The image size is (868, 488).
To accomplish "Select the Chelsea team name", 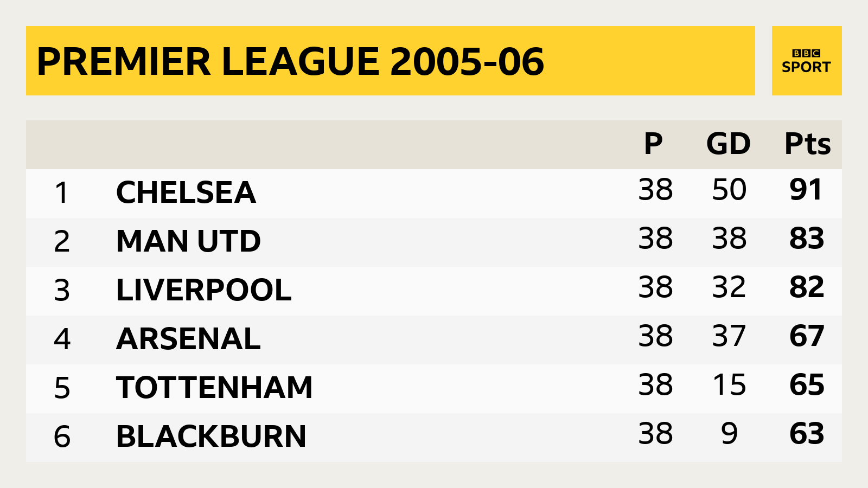I will (x=186, y=192).
